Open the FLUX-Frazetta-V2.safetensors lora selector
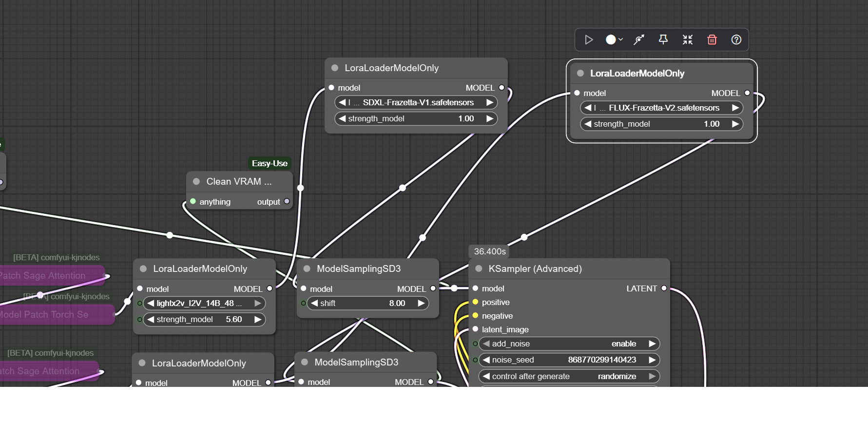 pos(661,108)
